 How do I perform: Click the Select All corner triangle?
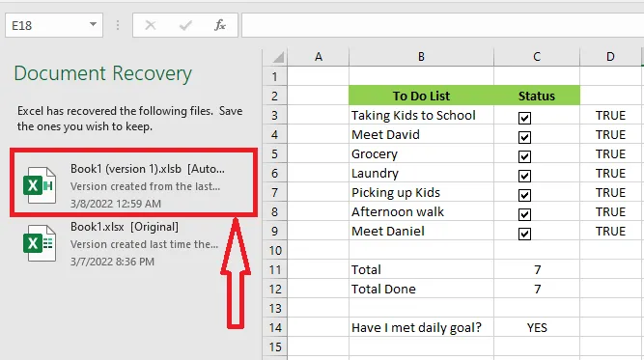tap(278, 57)
